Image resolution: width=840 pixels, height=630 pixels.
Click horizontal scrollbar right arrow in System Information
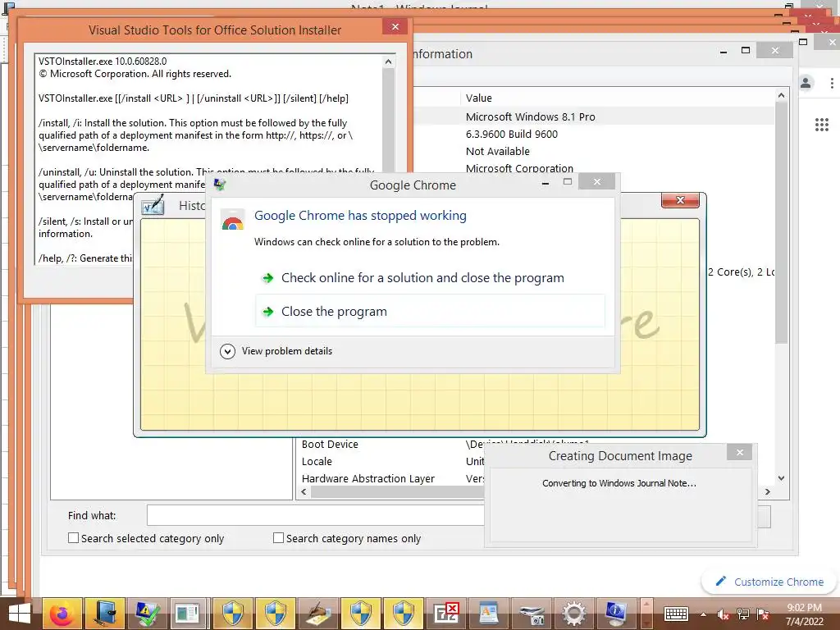point(768,492)
